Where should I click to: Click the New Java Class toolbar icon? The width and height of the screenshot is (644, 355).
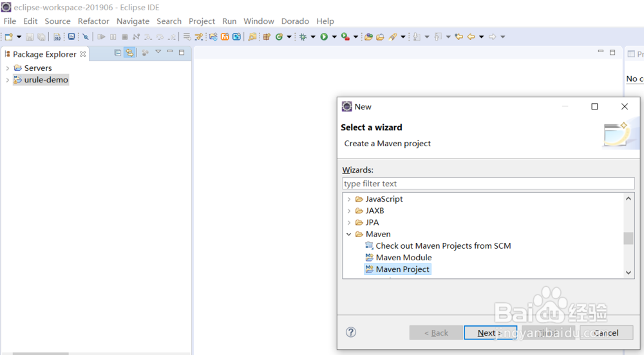[279, 37]
